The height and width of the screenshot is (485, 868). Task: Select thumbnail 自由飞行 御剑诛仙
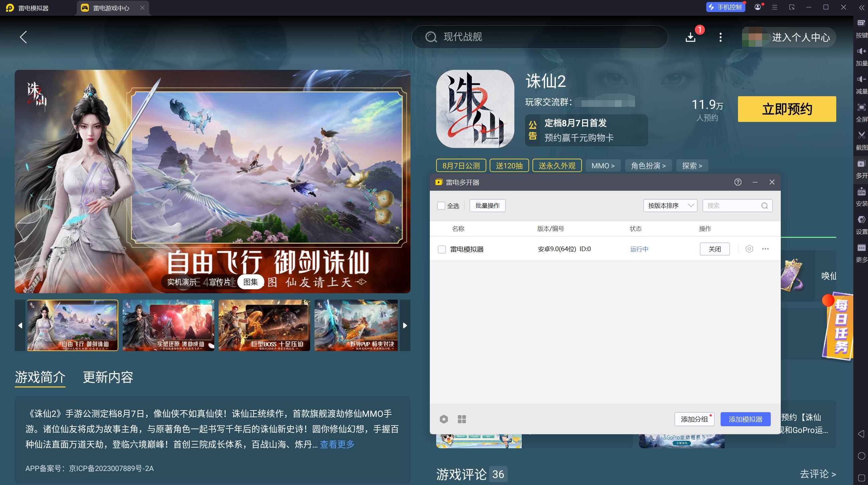pos(73,325)
